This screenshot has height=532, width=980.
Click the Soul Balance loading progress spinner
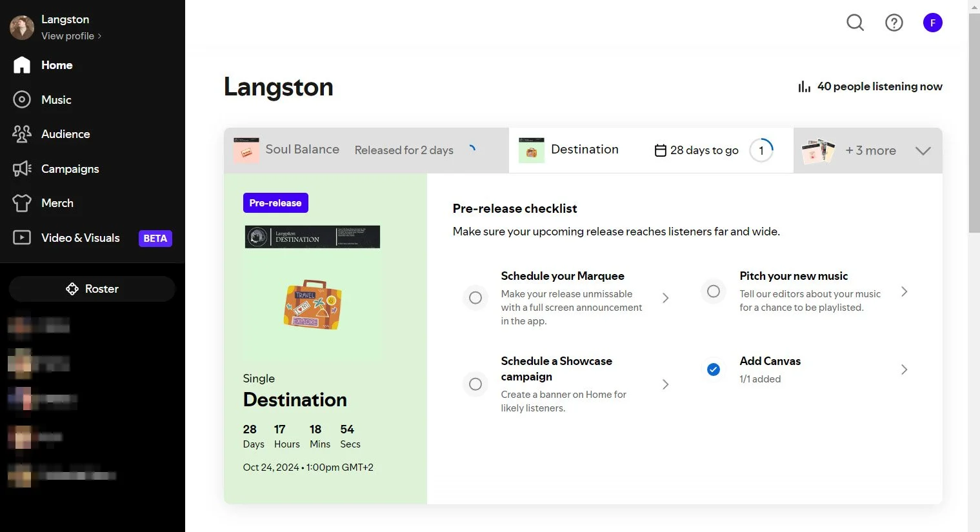[472, 148]
